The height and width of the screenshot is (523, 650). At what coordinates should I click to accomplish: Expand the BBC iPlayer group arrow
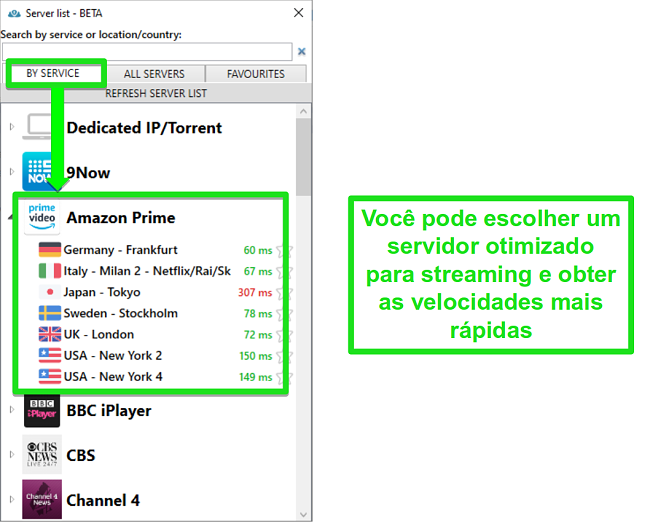pyautogui.click(x=12, y=409)
